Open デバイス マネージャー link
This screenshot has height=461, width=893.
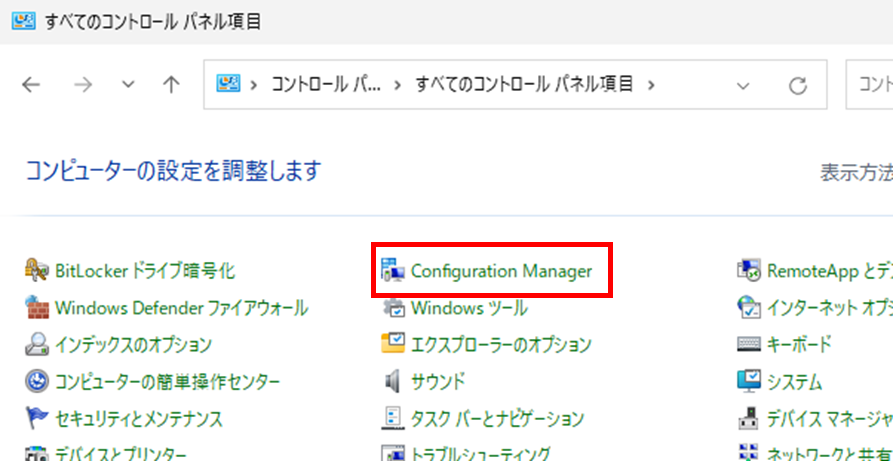click(x=830, y=419)
